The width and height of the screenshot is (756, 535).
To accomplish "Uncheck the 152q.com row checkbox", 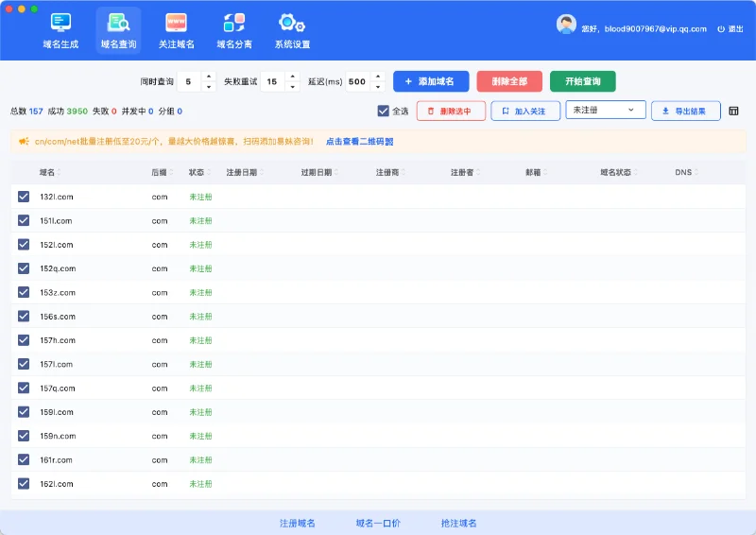I will (x=24, y=268).
